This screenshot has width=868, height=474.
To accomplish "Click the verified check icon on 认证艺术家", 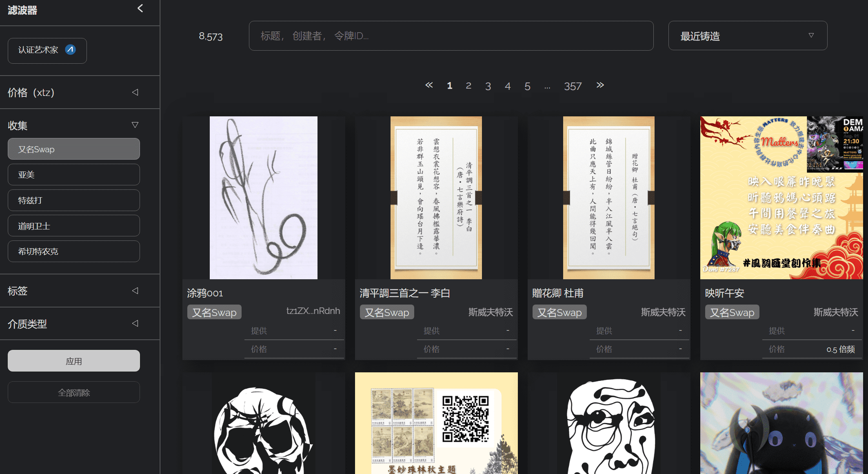I will tap(70, 49).
